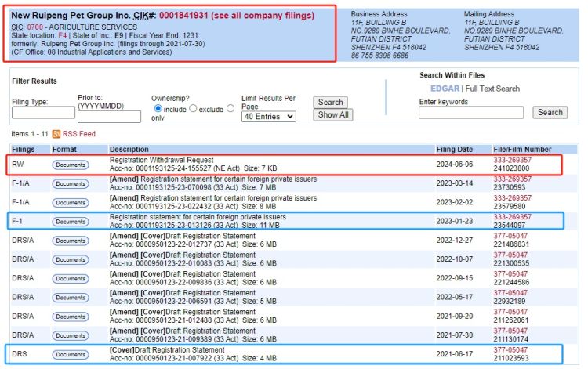
Task: Click the 'Filing Date' column header
Action: pyautogui.click(x=455, y=149)
